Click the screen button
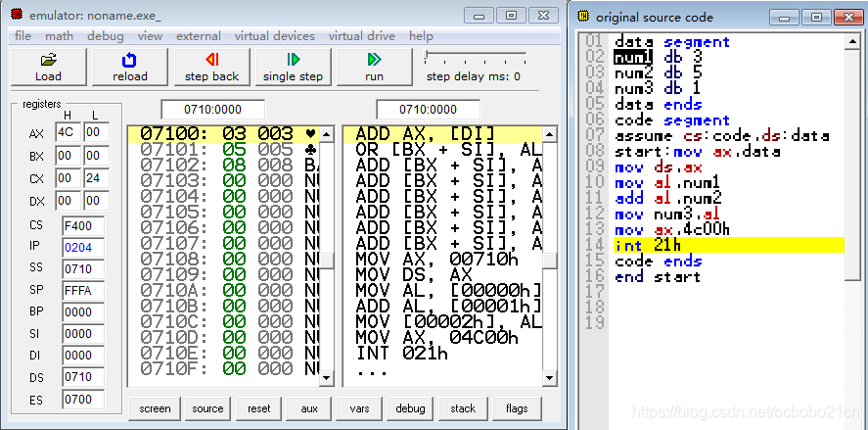This screenshot has height=430, width=868. tap(155, 409)
